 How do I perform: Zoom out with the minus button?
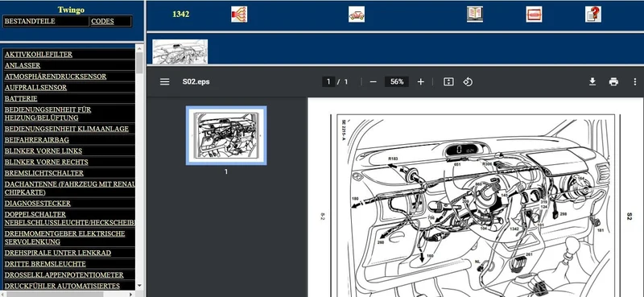tap(373, 82)
